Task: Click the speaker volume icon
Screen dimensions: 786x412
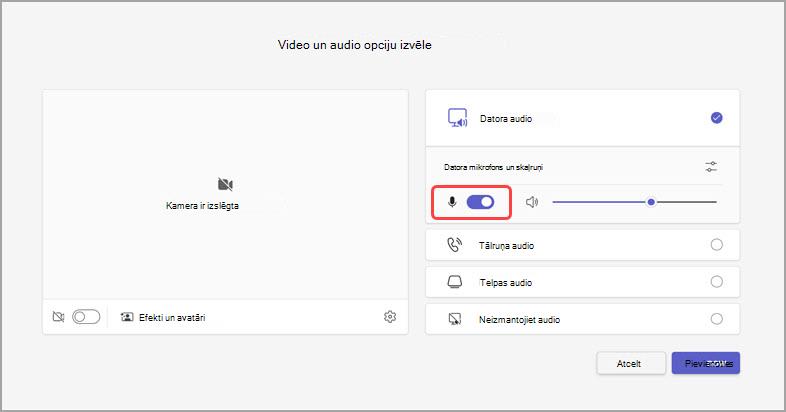Action: [532, 202]
